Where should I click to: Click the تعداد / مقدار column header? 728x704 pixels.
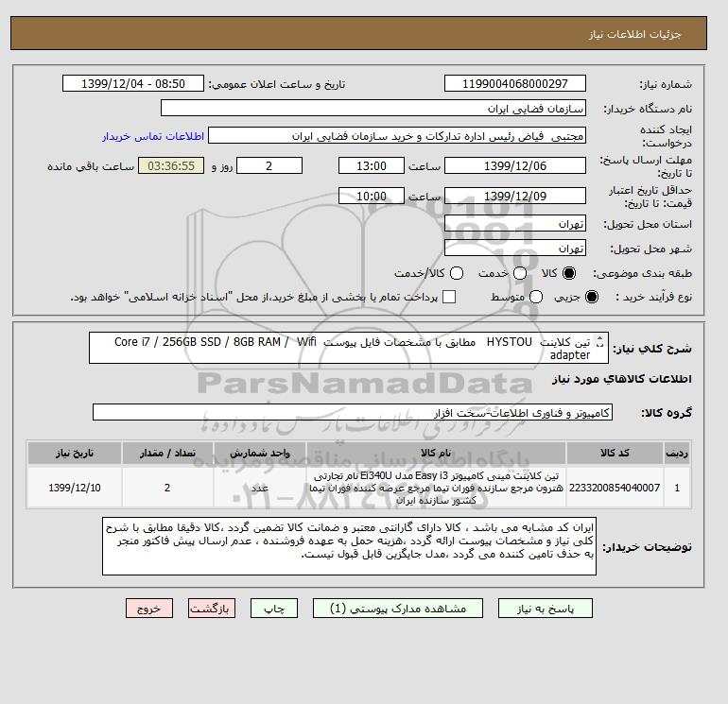tap(167, 453)
